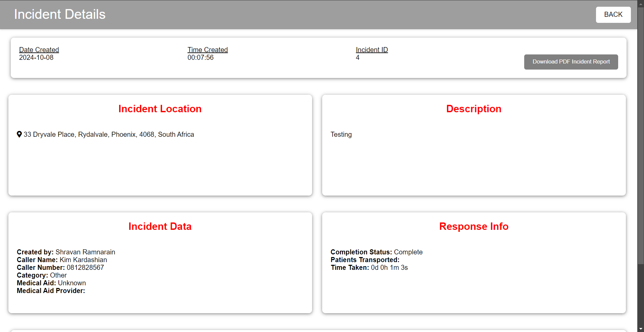
Task: Select the Patients Transported label
Action: 365,260
